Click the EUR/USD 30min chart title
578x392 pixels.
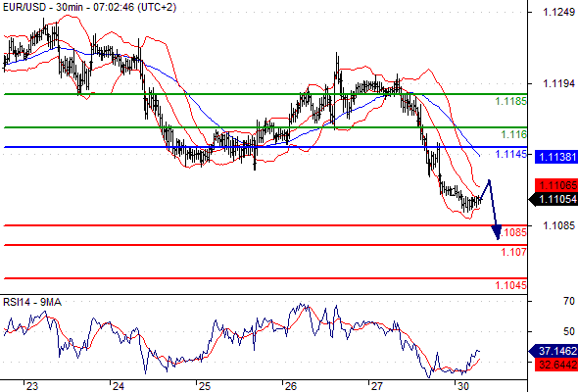[89, 7]
